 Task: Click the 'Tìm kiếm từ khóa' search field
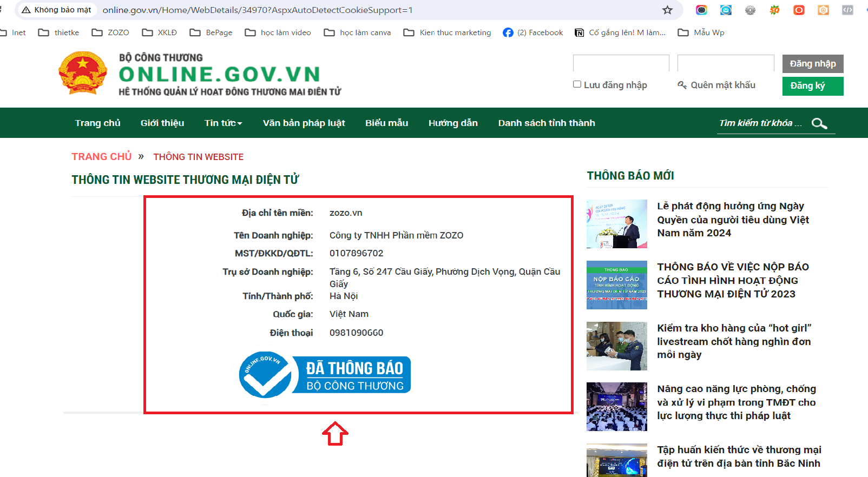[x=760, y=123]
